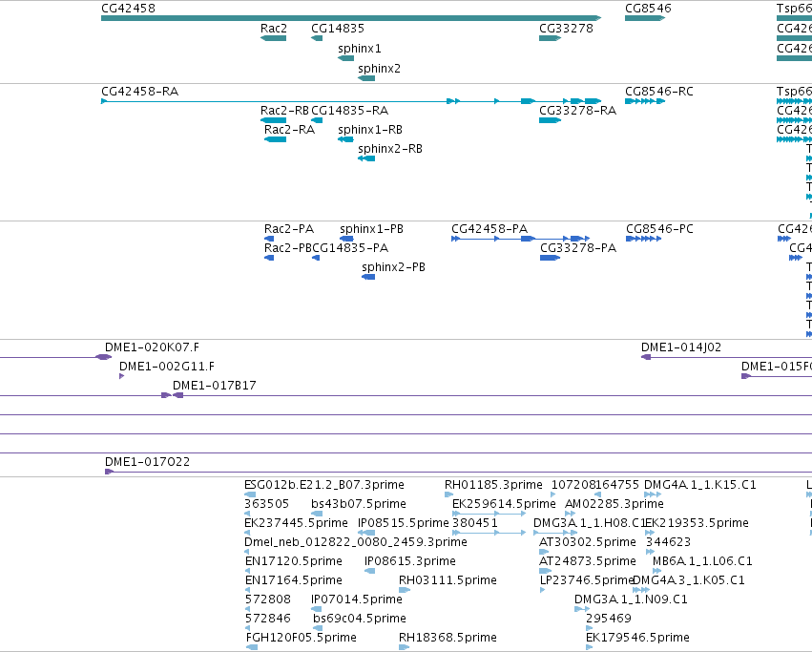Click the DMG4A.1_1.K15.C1 EST

(x=653, y=494)
